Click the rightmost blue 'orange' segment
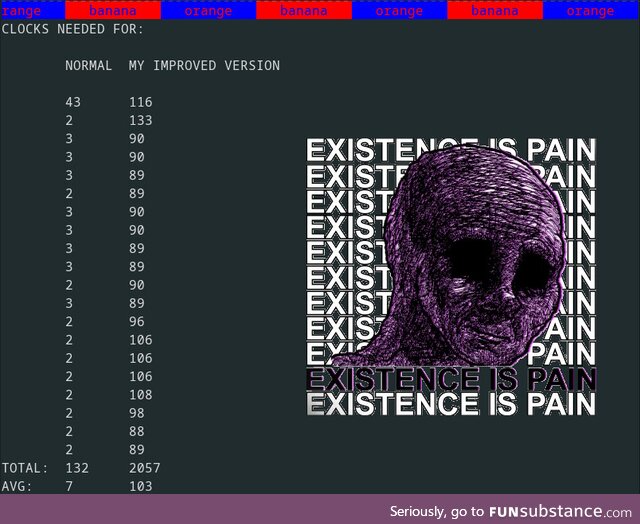640x524 pixels. coord(590,11)
